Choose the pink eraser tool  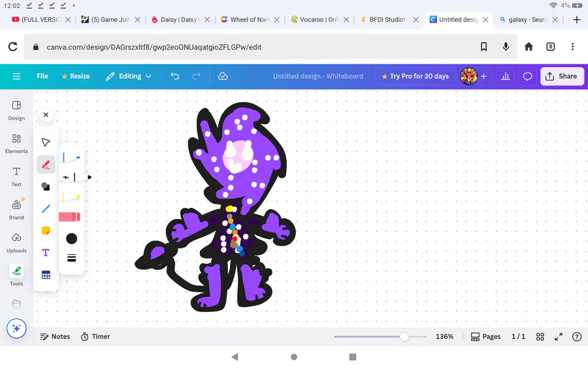69,217
